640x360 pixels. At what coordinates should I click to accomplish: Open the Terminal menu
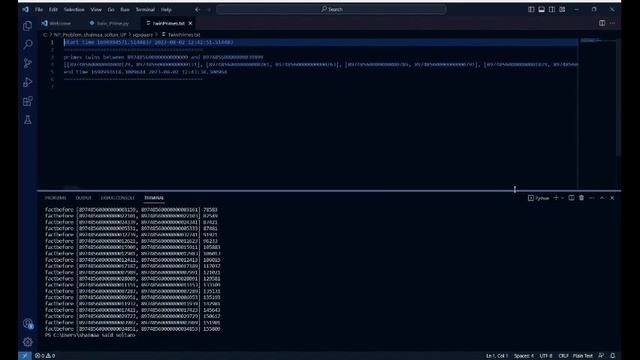[145, 9]
